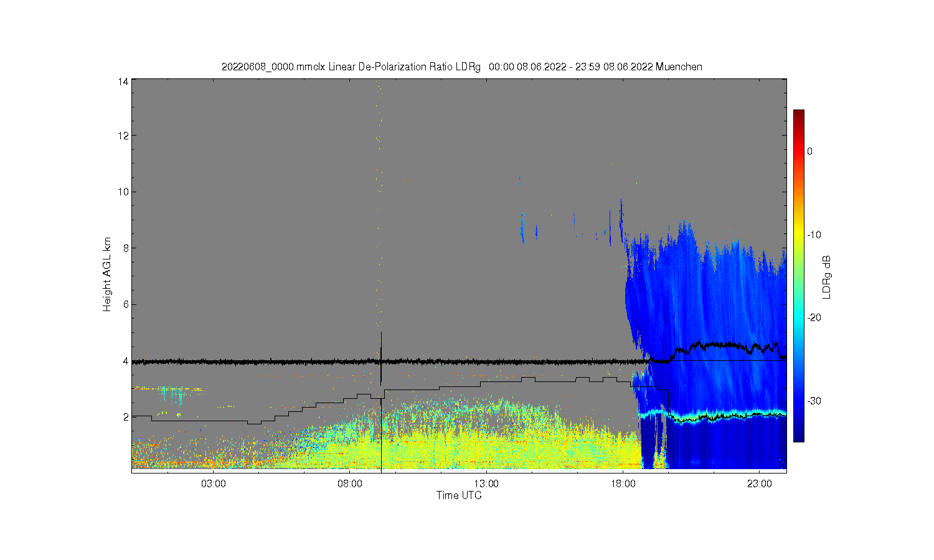Click the height tick label 4

tap(126, 361)
